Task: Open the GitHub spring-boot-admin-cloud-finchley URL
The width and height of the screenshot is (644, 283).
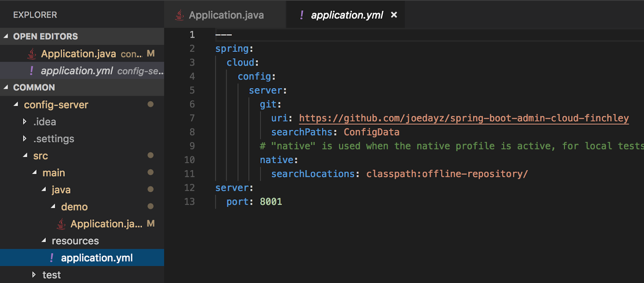Action: (x=464, y=118)
